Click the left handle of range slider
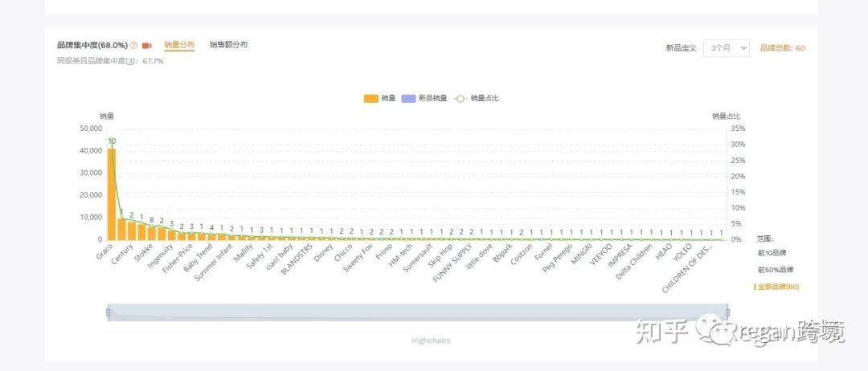This screenshot has width=868, height=371. pos(108,312)
